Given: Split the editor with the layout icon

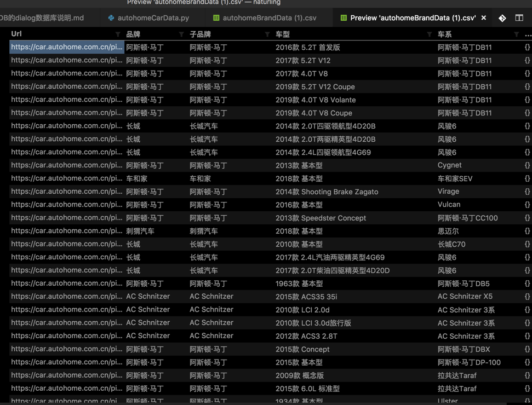Looking at the screenshot, I should click(x=519, y=18).
